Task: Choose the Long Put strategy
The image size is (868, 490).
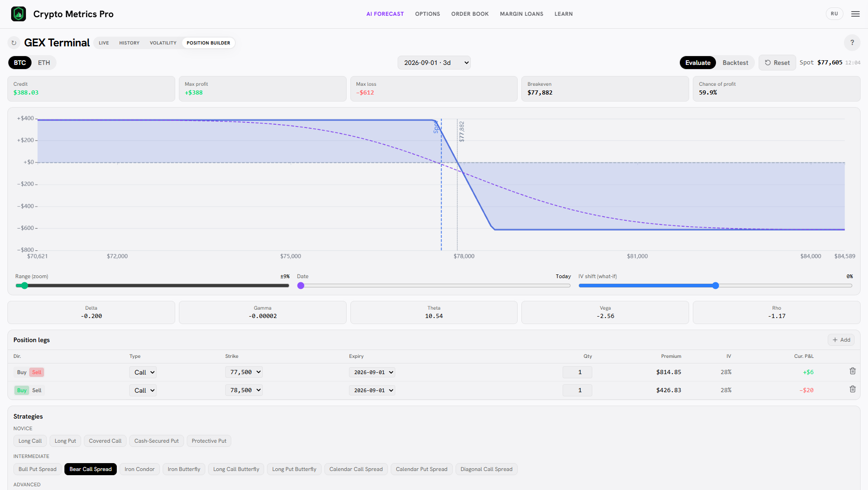Action: point(65,441)
